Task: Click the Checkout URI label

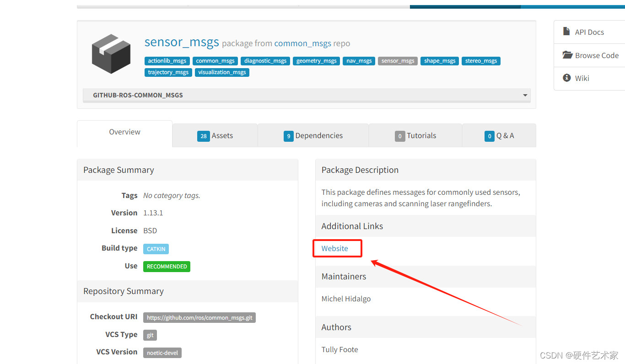Action: pyautogui.click(x=113, y=316)
